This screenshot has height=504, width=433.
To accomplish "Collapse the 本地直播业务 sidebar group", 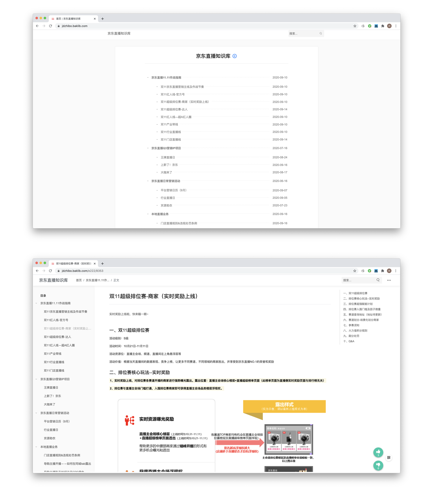I will point(37,447).
